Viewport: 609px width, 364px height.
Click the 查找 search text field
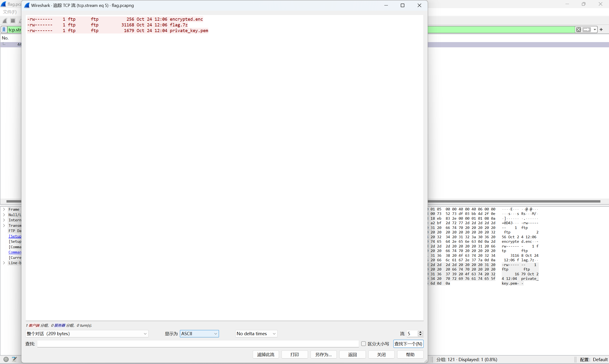click(198, 344)
